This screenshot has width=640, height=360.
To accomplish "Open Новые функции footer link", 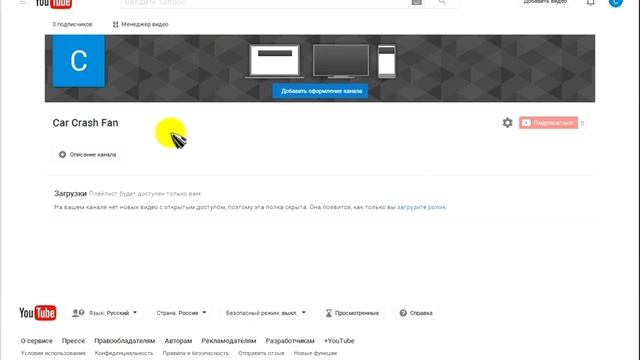I will (x=315, y=353).
